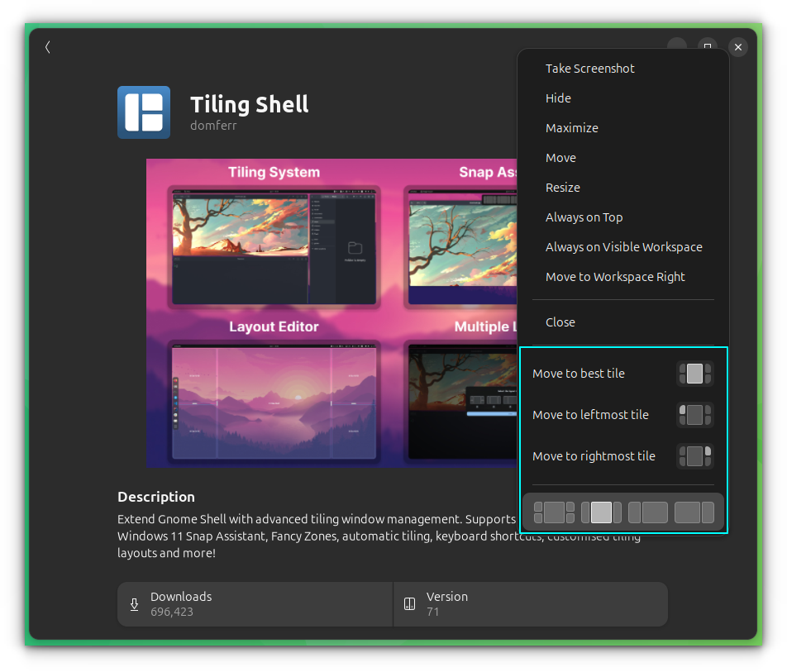Screen dimensions: 787x672
Task: Choose Move to rightmost tile
Action: [622, 456]
